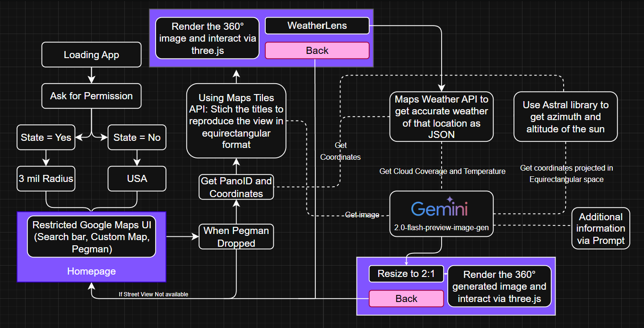Select If Street View Not available label
Image resolution: width=644 pixels, height=328 pixels.
[154, 294]
